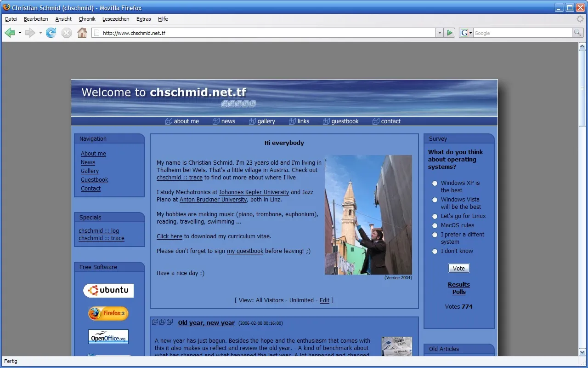Screen dimensions: 588x368
Task: Click the cube icon next to about me
Action: pyautogui.click(x=169, y=121)
